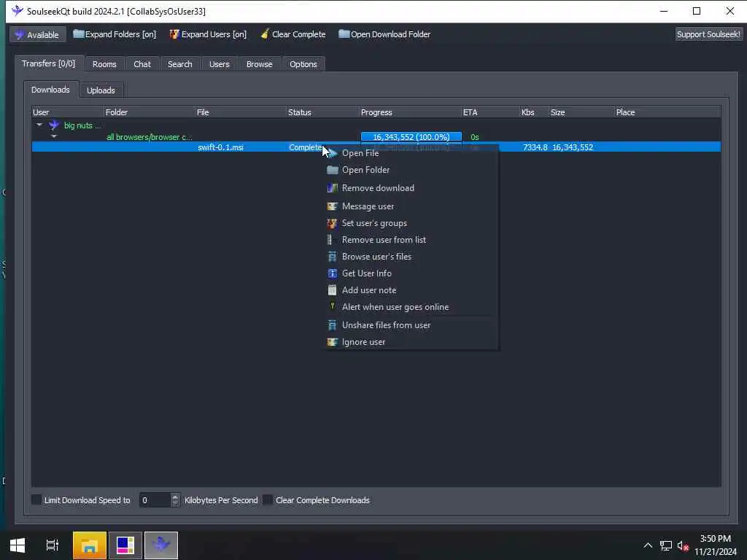Enable Clear Complete Downloads checkbox

[268, 499]
